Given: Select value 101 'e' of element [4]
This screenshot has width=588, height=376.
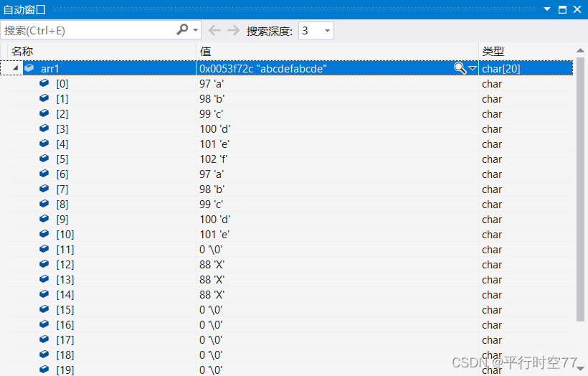Looking at the screenshot, I should [214, 144].
